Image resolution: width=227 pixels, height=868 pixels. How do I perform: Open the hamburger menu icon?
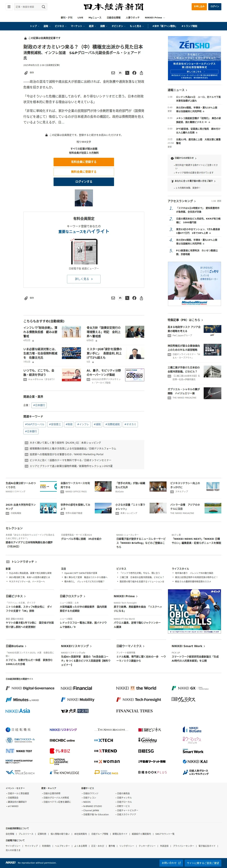(x=9, y=7)
